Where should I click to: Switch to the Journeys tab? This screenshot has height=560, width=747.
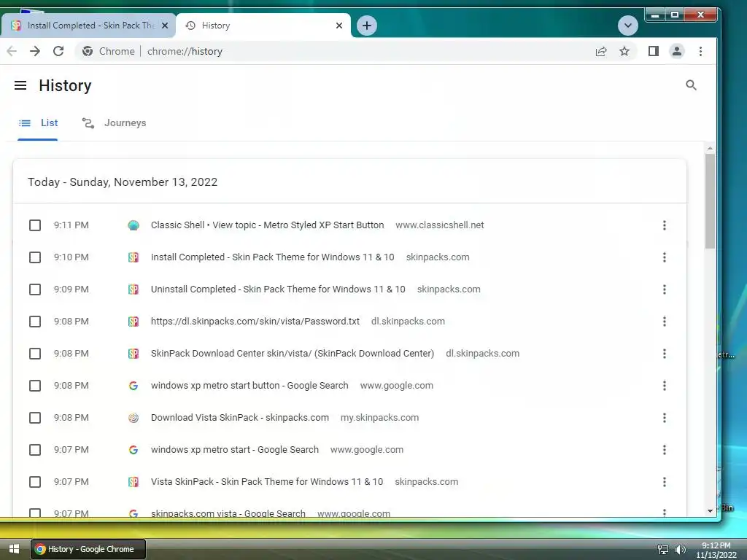click(x=114, y=123)
